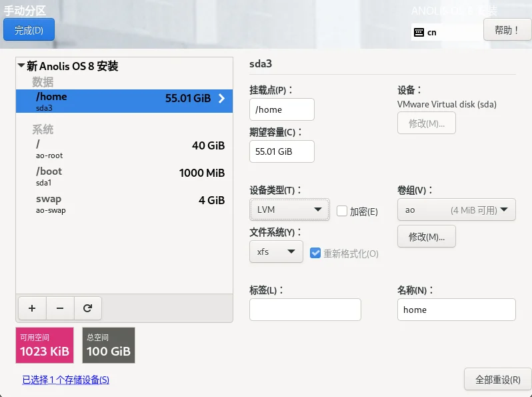Click the 数据 category heading
This screenshot has height=397, width=532.
(43, 82)
